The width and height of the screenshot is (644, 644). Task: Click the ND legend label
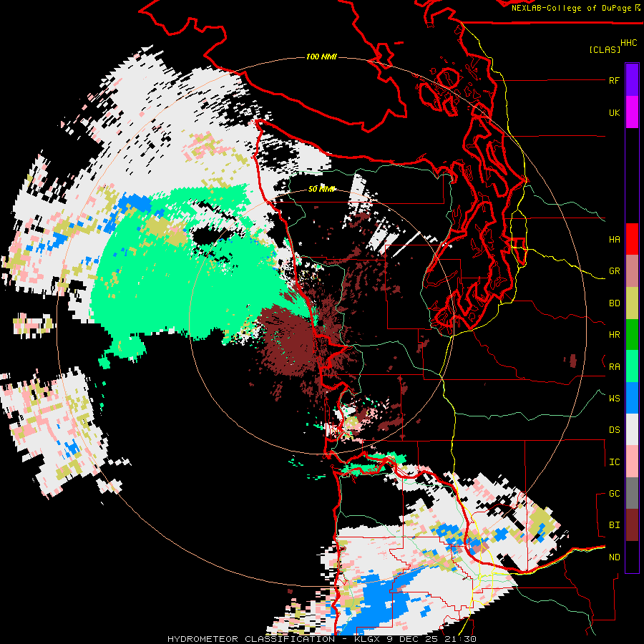coord(614,557)
